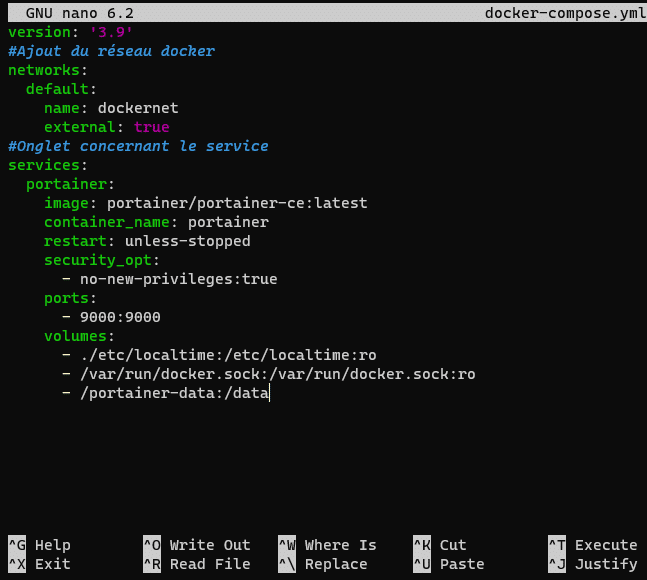647x580 pixels.
Task: Select the ^O Write Out shortcut
Action: 197,545
